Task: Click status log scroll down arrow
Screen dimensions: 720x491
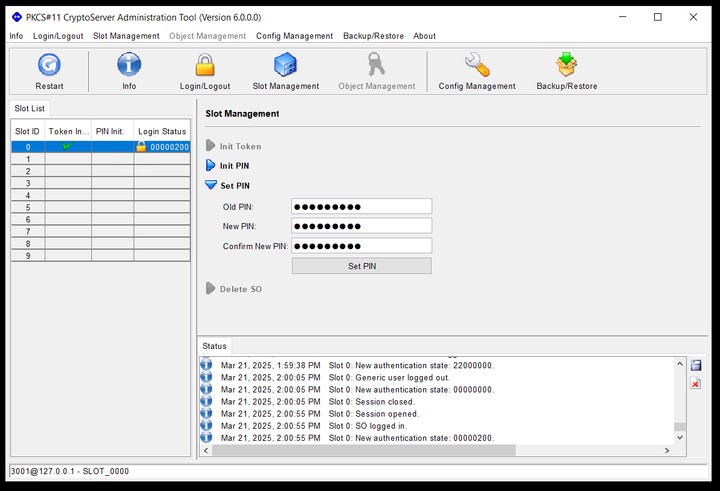Action: pyautogui.click(x=680, y=437)
